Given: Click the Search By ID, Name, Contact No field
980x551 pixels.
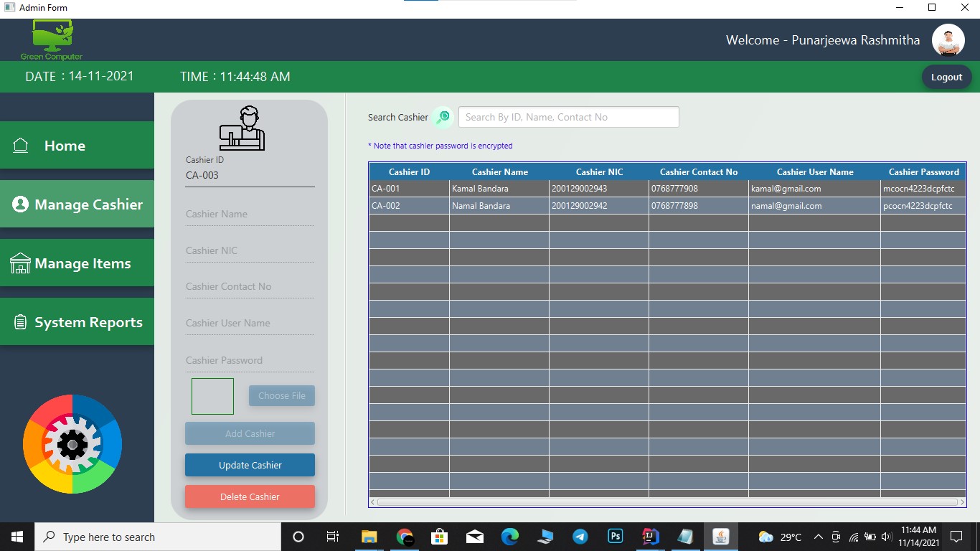Looking at the screenshot, I should click(568, 116).
